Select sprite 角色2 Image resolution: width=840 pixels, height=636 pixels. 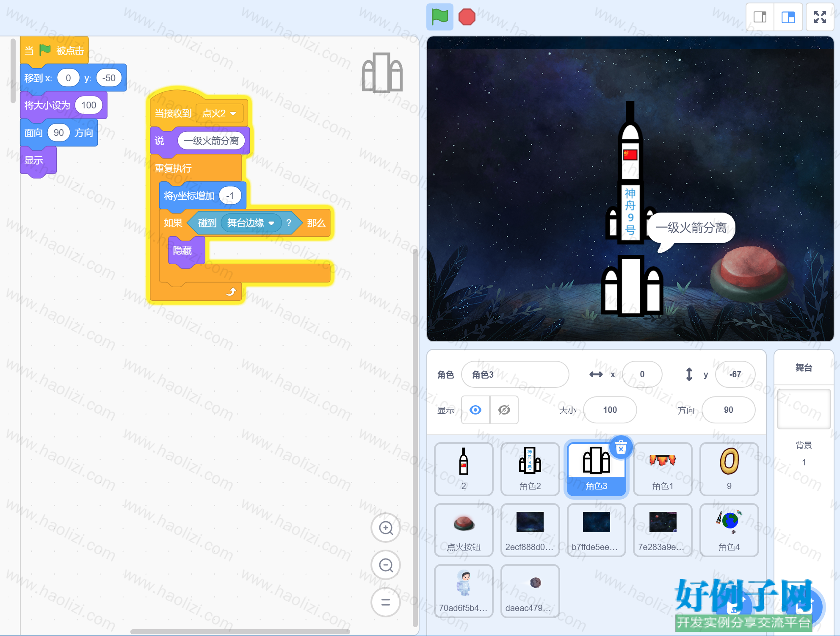click(530, 469)
